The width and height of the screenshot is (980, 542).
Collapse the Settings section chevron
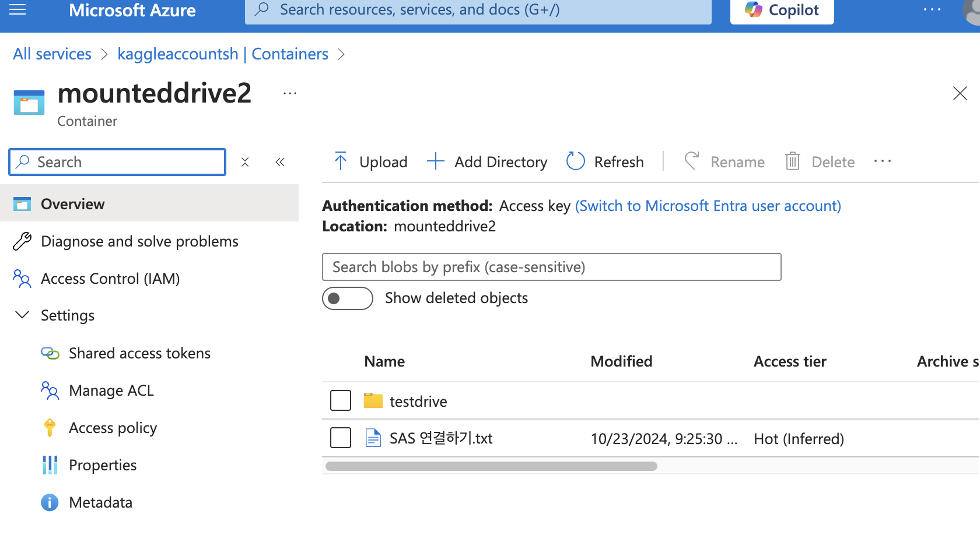point(22,315)
